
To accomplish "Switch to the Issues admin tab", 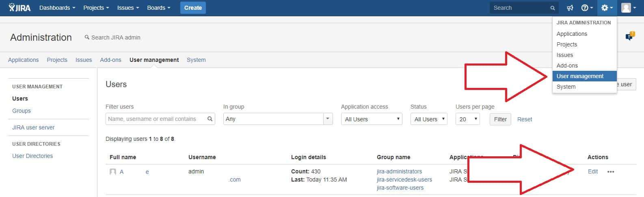I will [x=84, y=60].
